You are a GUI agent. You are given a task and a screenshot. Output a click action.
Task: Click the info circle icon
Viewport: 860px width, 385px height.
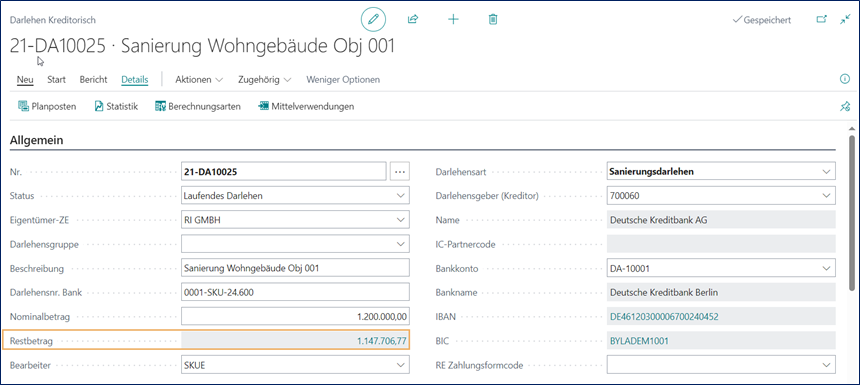tap(845, 80)
